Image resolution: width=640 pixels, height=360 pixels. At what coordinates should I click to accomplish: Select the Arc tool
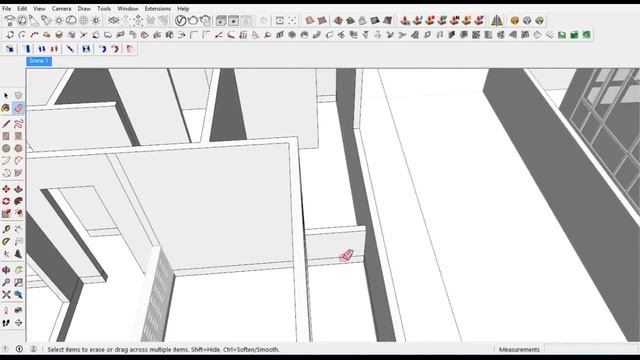6,160
